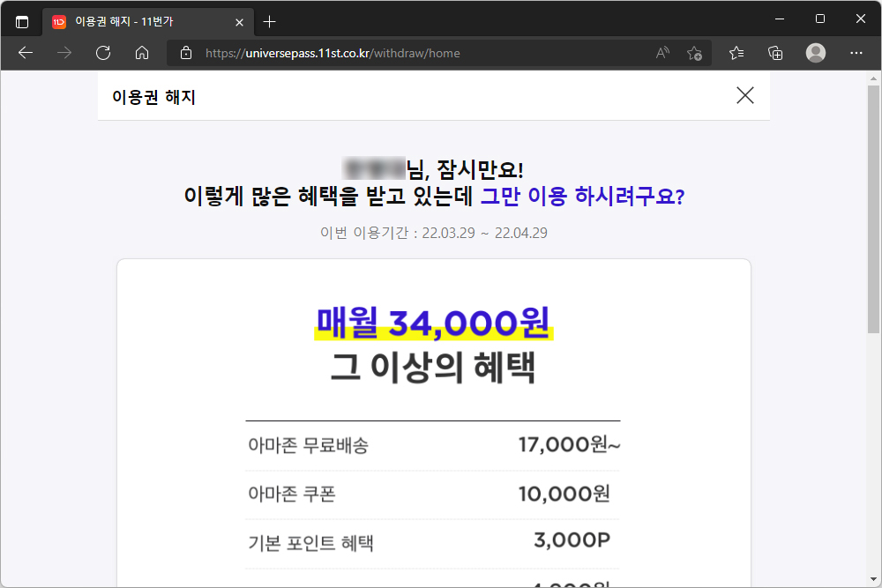The width and height of the screenshot is (882, 588).
Task: Click the 아마존 무료배송 row label
Action: (x=308, y=445)
